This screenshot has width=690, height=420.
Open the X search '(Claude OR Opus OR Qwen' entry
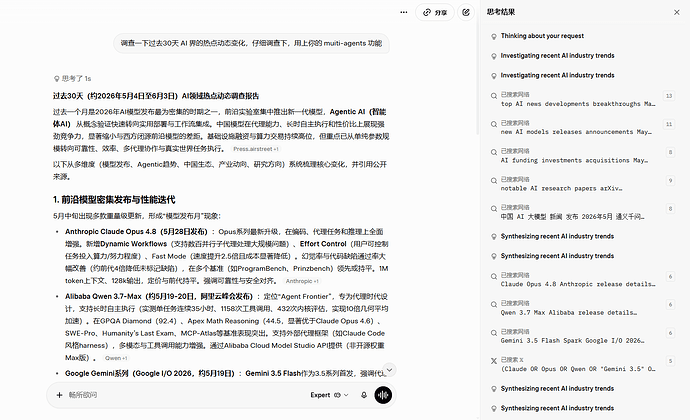click(577, 365)
